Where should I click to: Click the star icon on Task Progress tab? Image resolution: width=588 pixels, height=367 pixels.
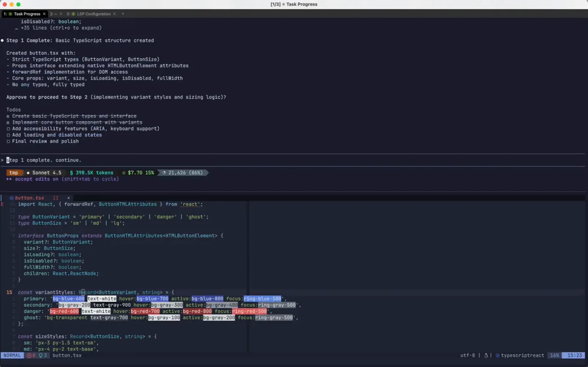(x=10, y=14)
